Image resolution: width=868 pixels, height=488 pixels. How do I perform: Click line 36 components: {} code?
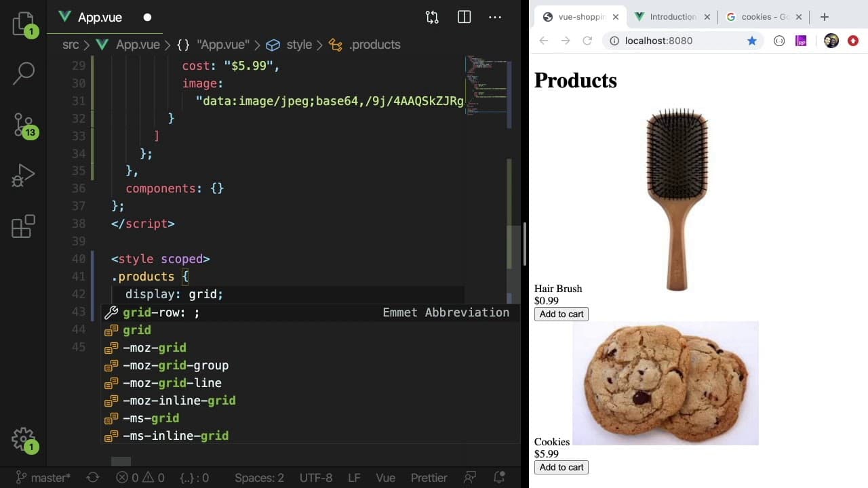click(174, 188)
